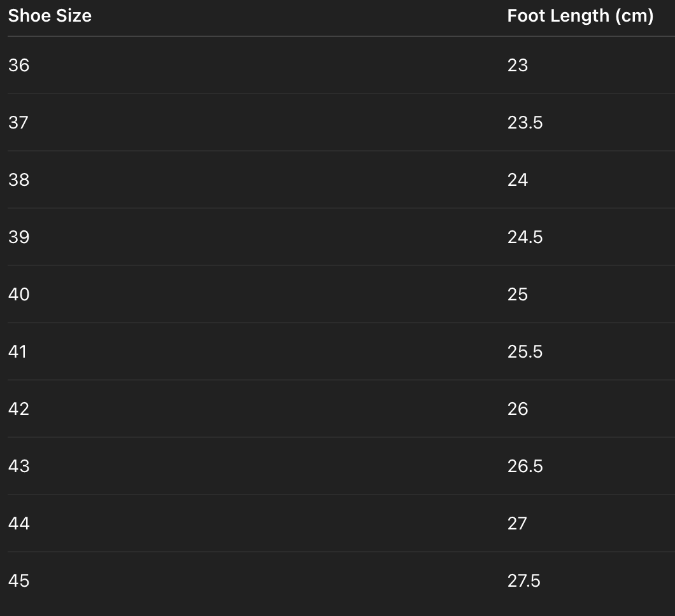This screenshot has height=616, width=675.
Task: Pick the shoe size 39 cell
Action: [x=19, y=237]
